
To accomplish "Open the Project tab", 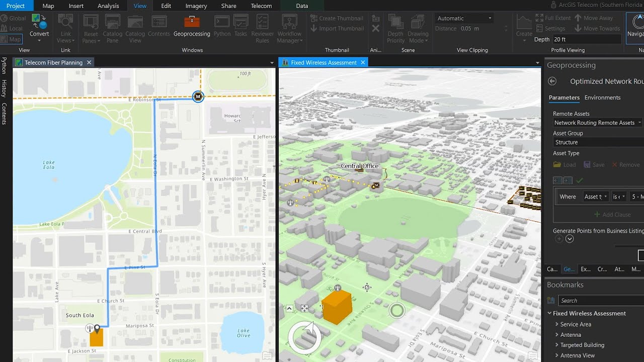I will tap(16, 6).
